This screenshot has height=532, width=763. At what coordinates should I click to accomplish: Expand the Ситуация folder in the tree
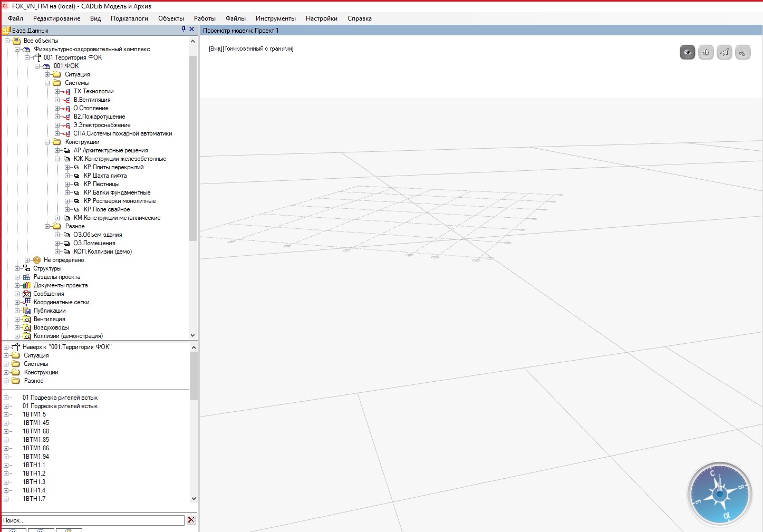tap(47, 74)
